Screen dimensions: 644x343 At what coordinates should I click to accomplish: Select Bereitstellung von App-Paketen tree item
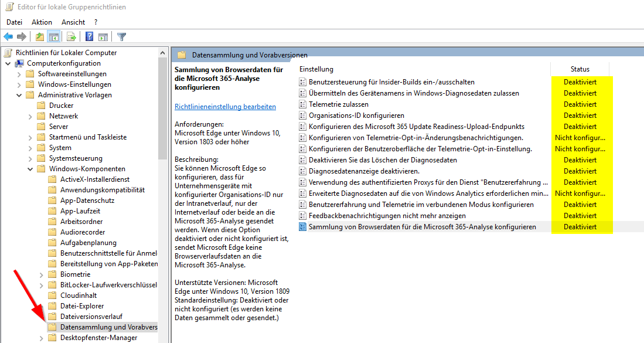tap(109, 264)
